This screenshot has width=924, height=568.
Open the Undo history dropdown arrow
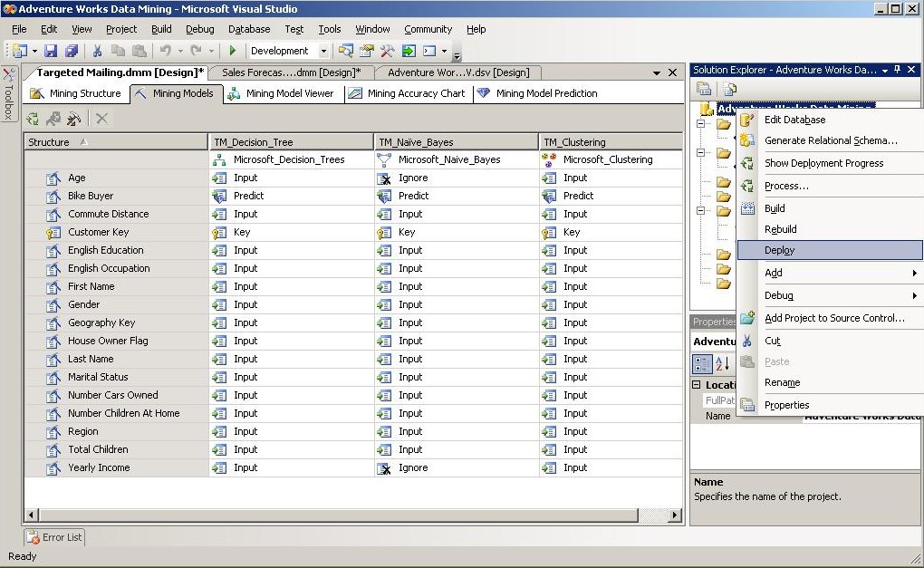click(x=180, y=52)
